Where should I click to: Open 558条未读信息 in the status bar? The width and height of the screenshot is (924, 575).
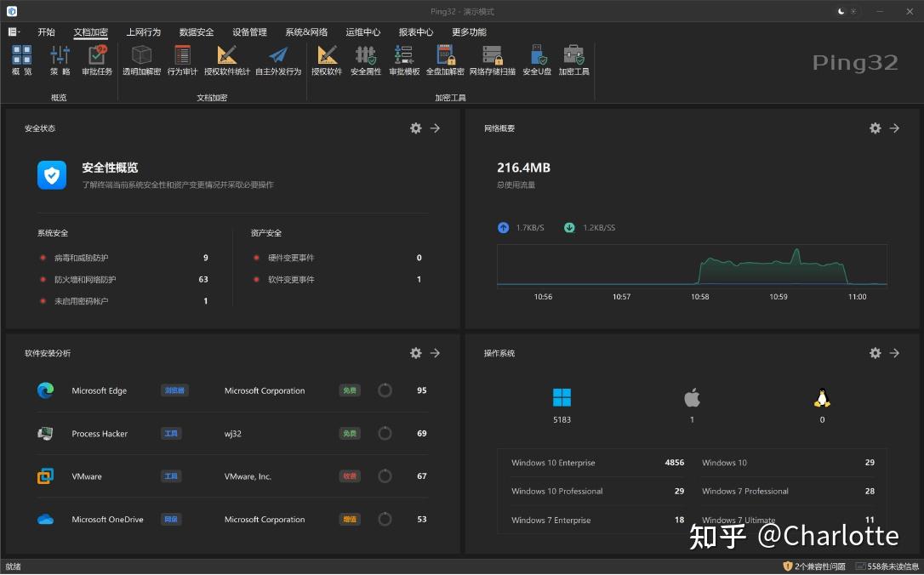(885, 566)
